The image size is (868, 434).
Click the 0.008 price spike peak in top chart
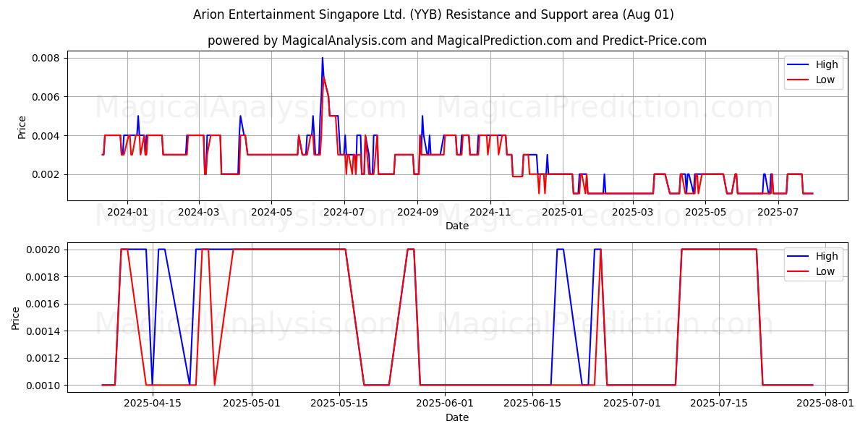click(x=323, y=58)
